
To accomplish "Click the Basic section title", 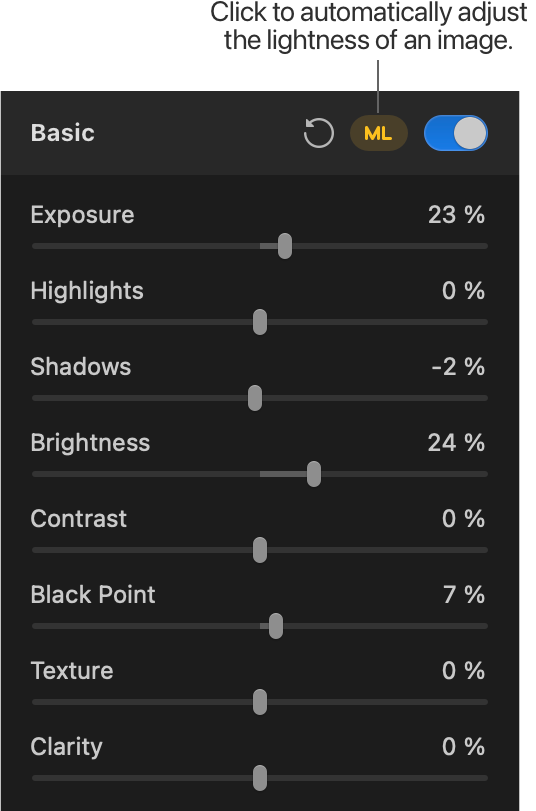I will click(x=63, y=133).
